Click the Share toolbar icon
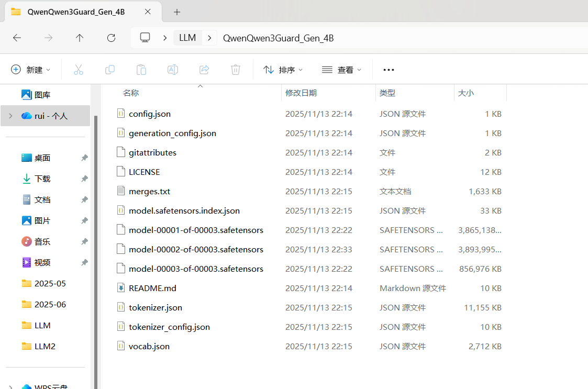The image size is (588, 389). click(204, 70)
